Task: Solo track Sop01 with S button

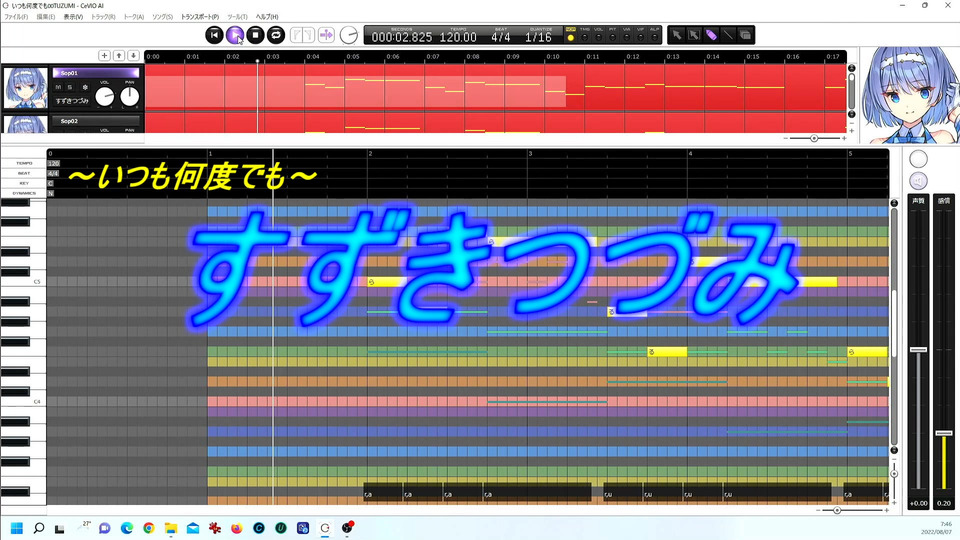Action: pyautogui.click(x=70, y=88)
